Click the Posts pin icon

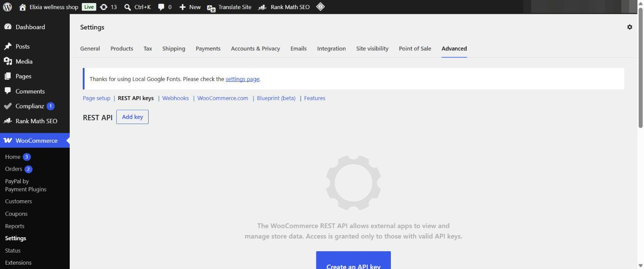[8, 47]
